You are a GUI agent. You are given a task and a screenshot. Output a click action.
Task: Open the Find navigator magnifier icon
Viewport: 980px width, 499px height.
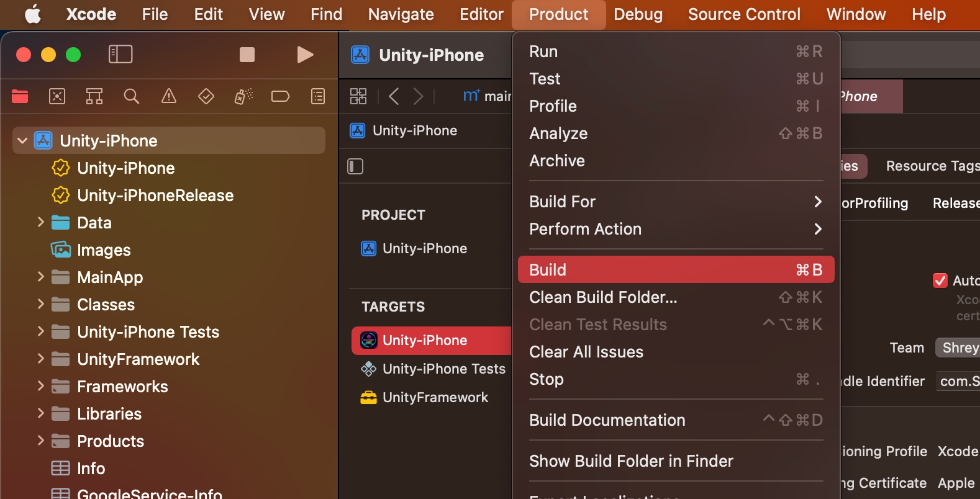coord(131,96)
